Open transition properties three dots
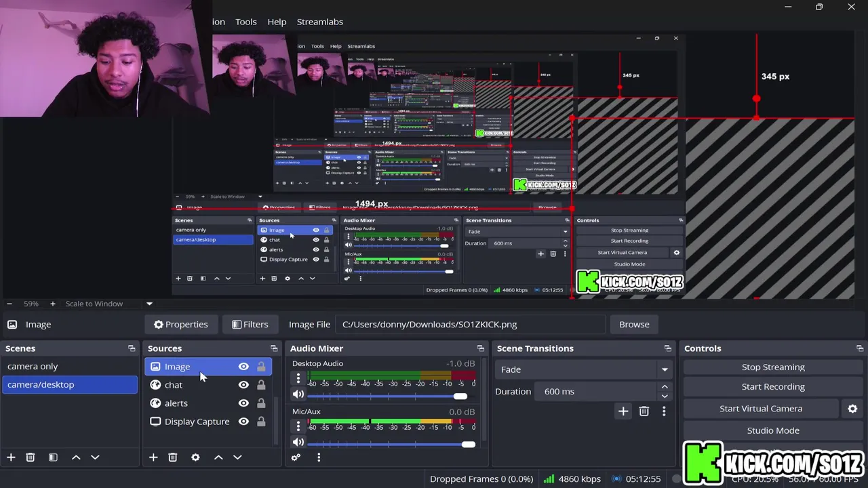The width and height of the screenshot is (868, 488). (664, 411)
